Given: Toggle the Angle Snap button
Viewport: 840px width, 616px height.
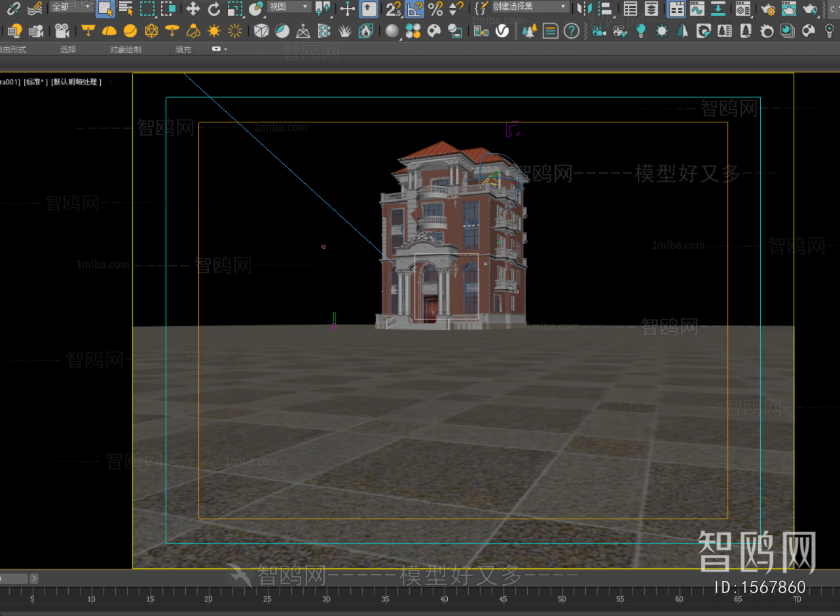Looking at the screenshot, I should tap(414, 8).
